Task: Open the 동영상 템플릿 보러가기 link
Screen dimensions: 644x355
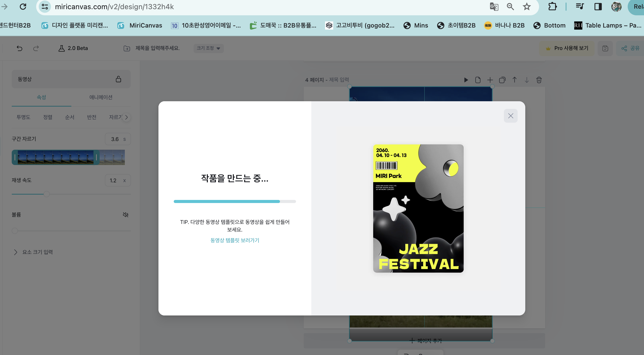Action: (235, 240)
